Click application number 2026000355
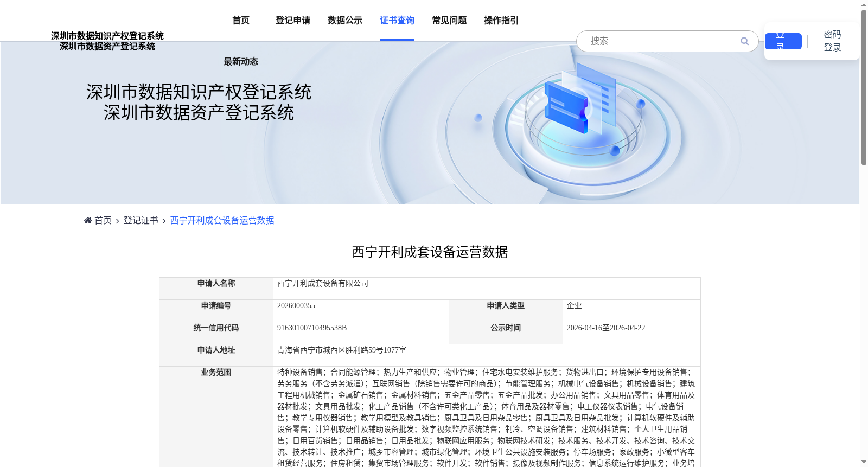This screenshot has height=467, width=868. click(x=296, y=306)
